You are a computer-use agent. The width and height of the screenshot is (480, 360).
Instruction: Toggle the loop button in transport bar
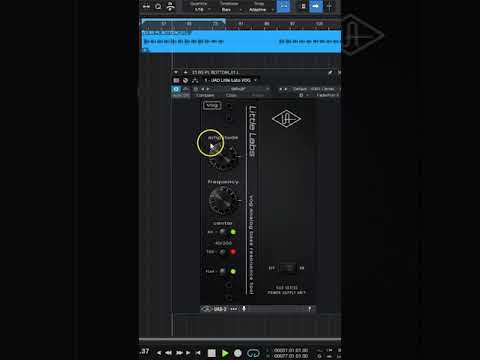coord(253,353)
